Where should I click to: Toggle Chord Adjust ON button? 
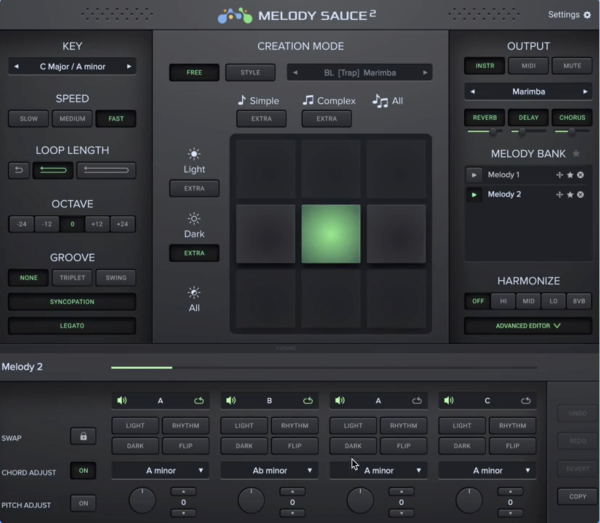coord(83,470)
